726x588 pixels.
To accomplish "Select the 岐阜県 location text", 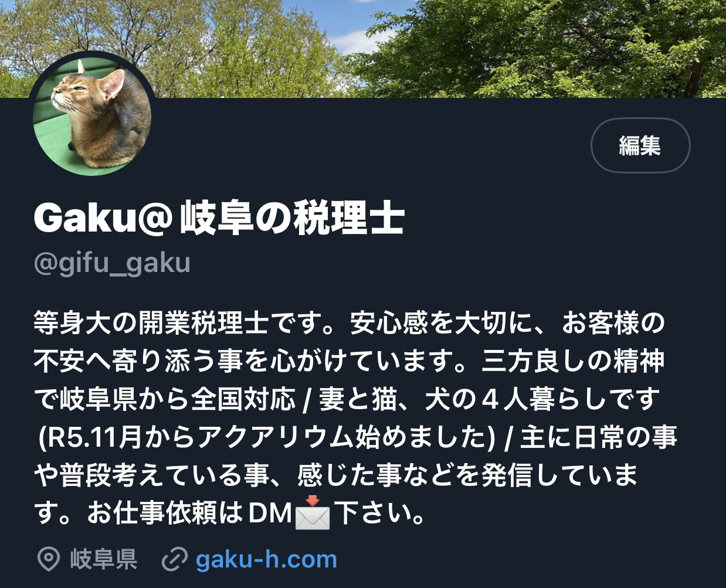I will click(x=104, y=559).
